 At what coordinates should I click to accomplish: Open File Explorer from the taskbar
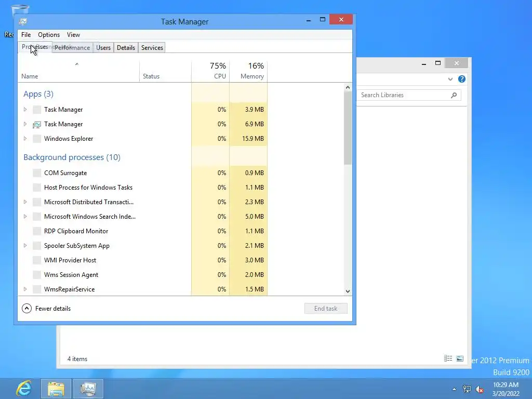[56, 389]
